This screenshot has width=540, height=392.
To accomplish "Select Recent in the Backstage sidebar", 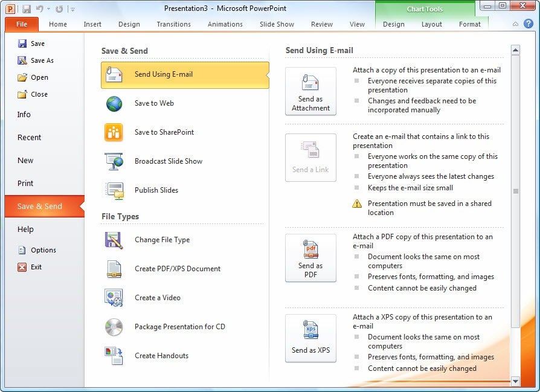I will (29, 138).
